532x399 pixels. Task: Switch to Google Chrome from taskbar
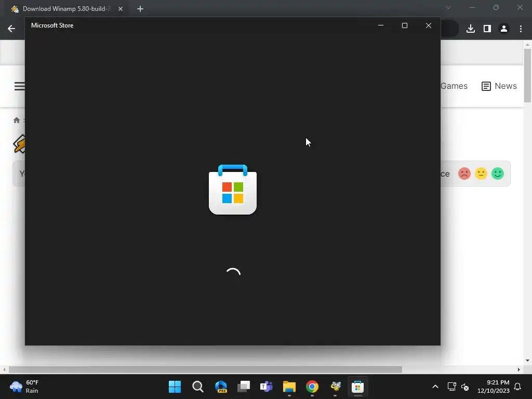click(x=312, y=387)
